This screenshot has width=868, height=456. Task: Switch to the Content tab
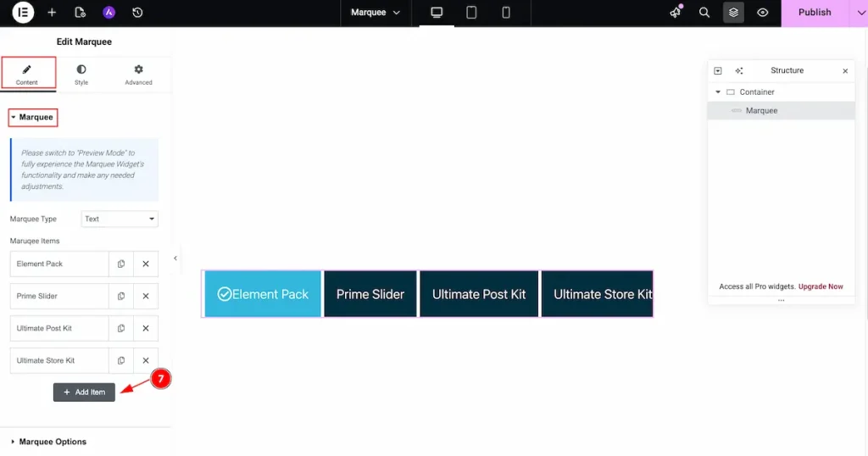coord(26,74)
